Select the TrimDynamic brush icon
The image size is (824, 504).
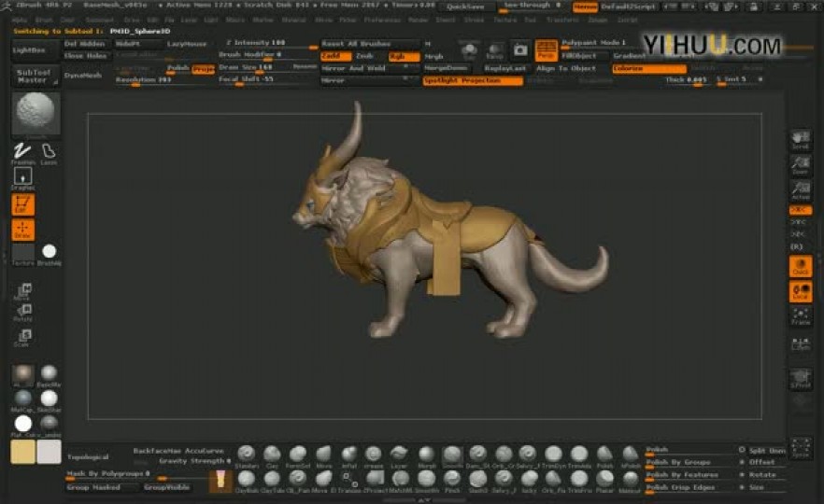pyautogui.click(x=553, y=455)
